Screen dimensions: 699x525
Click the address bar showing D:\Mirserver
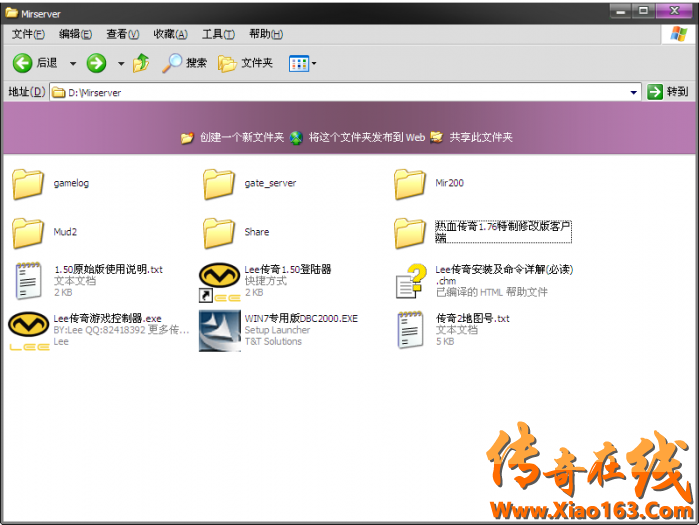coord(345,92)
